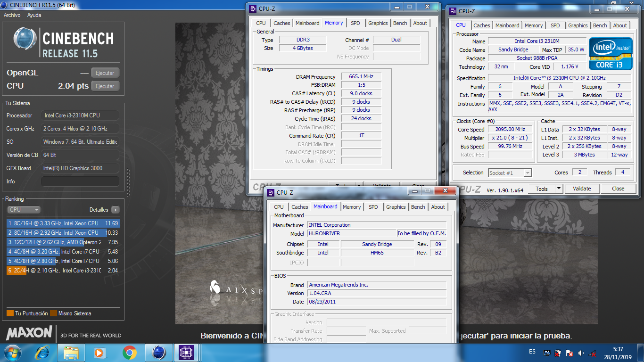
Task: Select ranking row 2C/4H @ 2.10 GHz
Action: (63, 271)
